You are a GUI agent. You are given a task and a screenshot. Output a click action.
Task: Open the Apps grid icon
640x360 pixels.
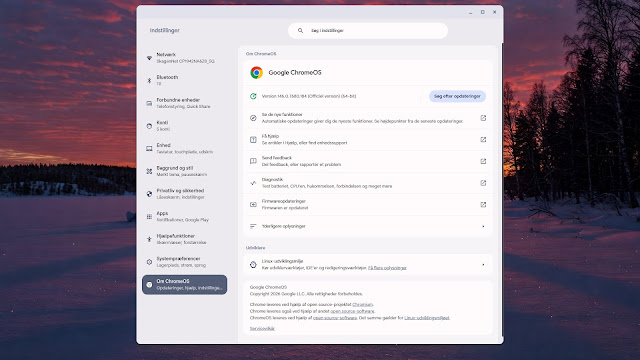coord(149,217)
